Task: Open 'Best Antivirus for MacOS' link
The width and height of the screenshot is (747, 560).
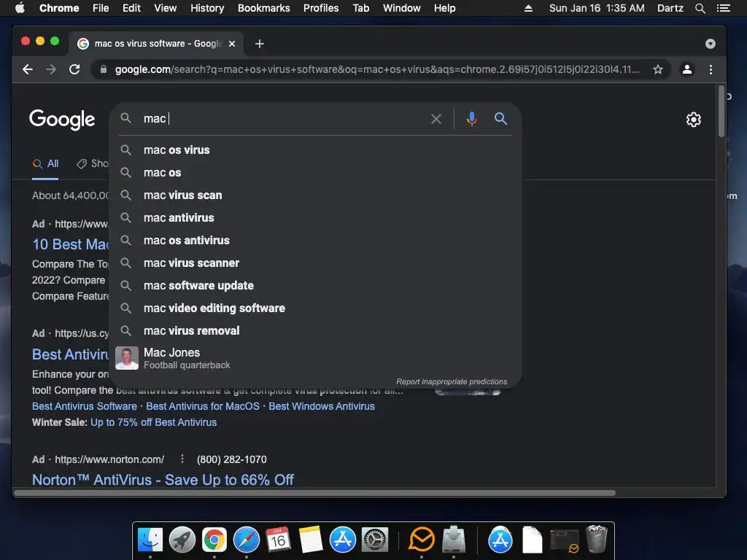Action: coord(203,406)
